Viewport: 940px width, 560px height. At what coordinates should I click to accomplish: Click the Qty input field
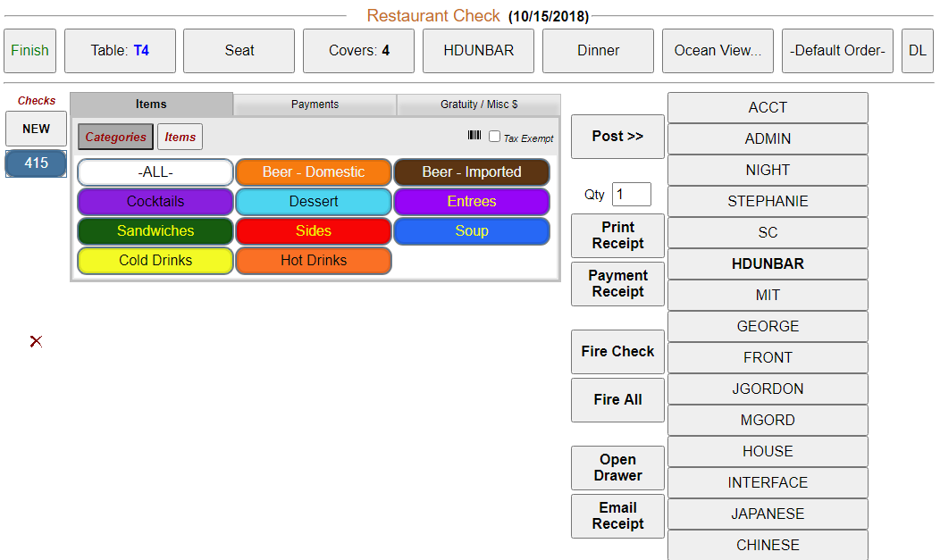[631, 195]
